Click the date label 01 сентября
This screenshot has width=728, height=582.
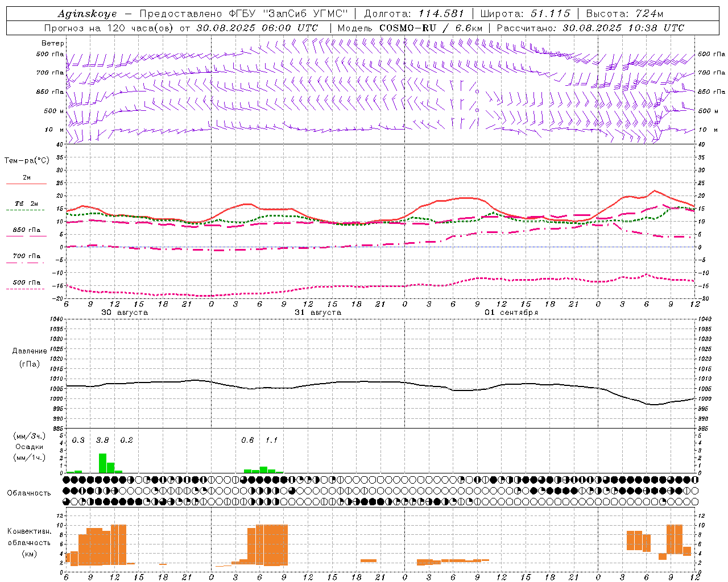point(511,313)
